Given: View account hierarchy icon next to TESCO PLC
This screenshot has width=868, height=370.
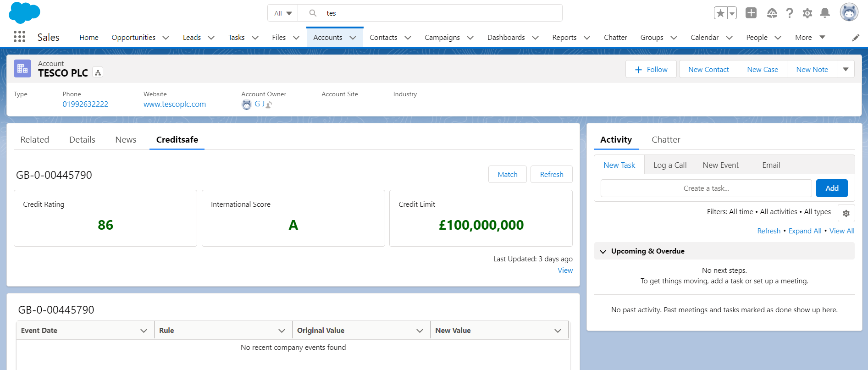Looking at the screenshot, I should pos(98,72).
